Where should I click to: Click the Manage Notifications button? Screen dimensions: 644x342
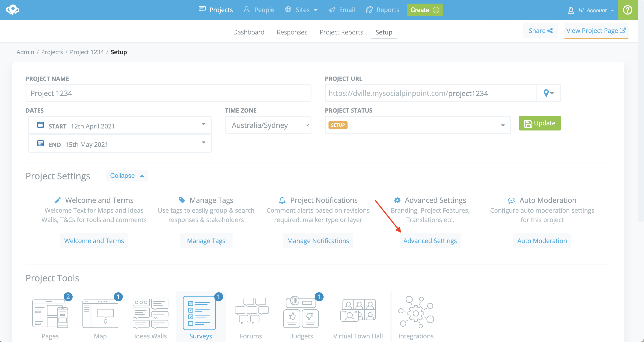(318, 241)
